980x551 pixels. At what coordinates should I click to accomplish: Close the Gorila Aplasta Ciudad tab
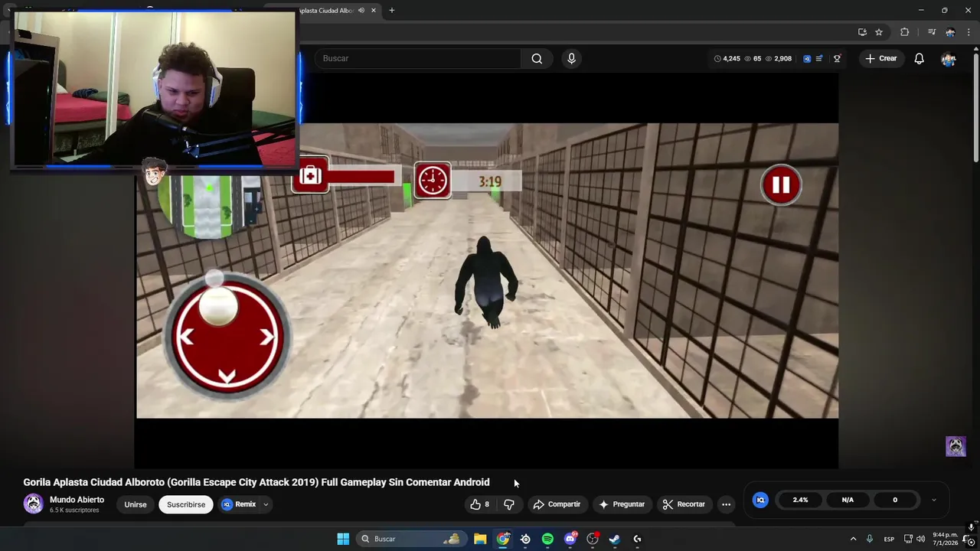tap(374, 10)
